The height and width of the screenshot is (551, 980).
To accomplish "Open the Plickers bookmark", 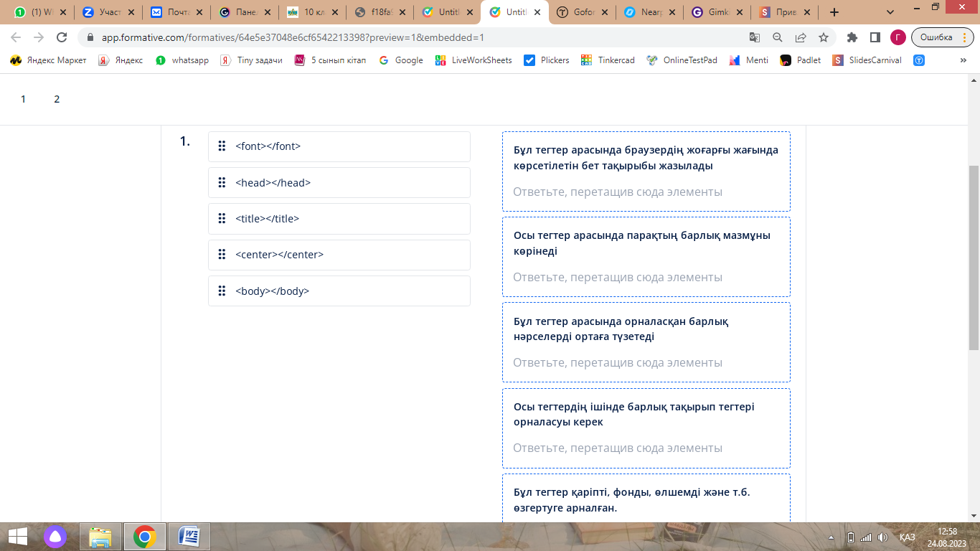I will click(547, 60).
